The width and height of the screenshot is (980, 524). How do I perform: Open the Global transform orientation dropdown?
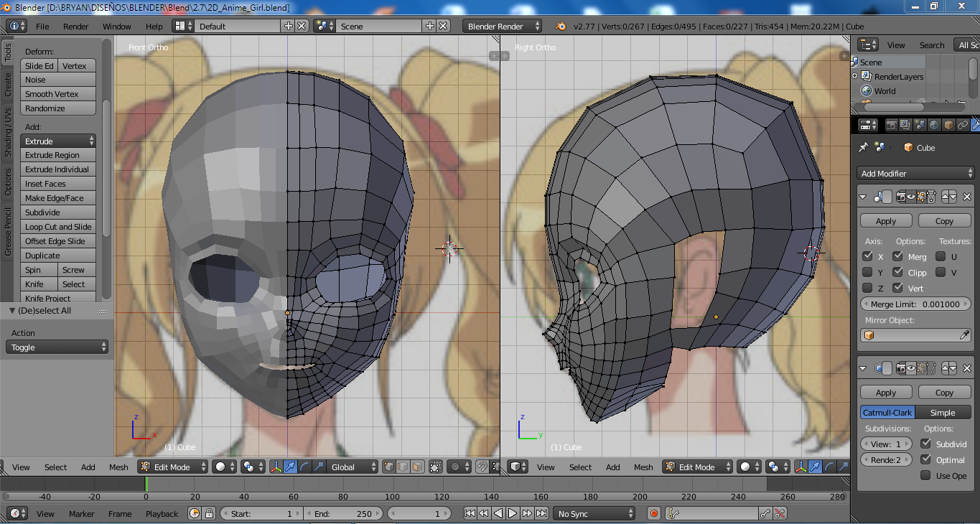click(351, 467)
